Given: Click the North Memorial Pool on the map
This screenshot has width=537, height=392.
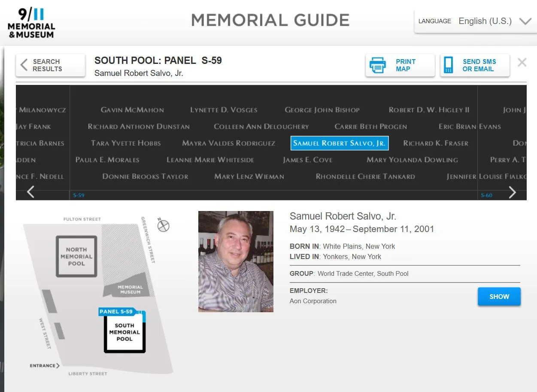Looking at the screenshot, I should pyautogui.click(x=76, y=256).
